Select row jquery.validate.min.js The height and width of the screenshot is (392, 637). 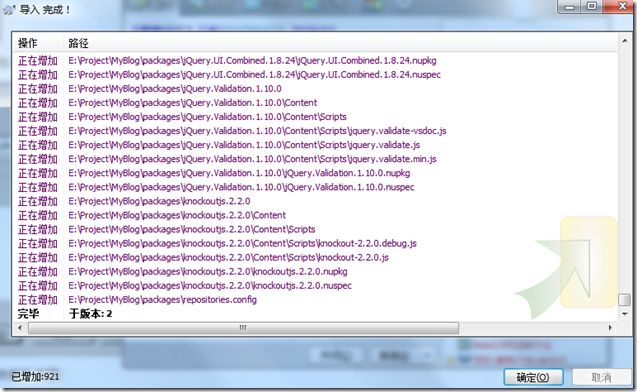click(x=316, y=159)
